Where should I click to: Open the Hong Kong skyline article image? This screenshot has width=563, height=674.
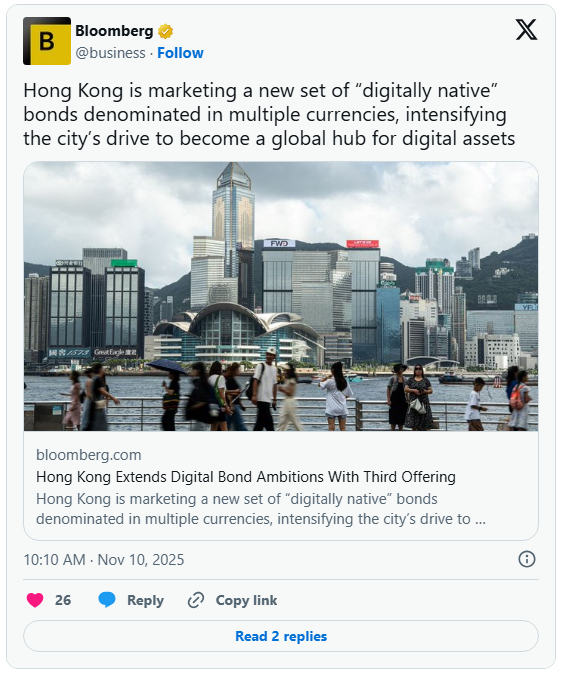[x=281, y=296]
